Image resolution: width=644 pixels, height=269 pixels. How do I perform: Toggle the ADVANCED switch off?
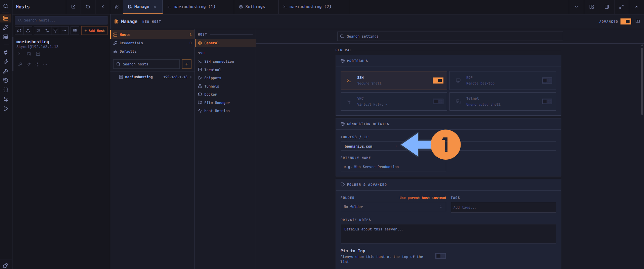coord(626,21)
